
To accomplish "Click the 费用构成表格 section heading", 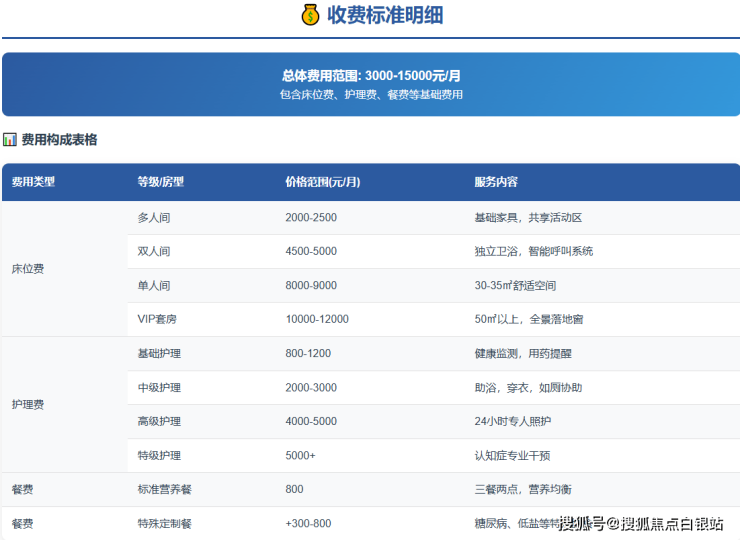I will [x=59, y=140].
